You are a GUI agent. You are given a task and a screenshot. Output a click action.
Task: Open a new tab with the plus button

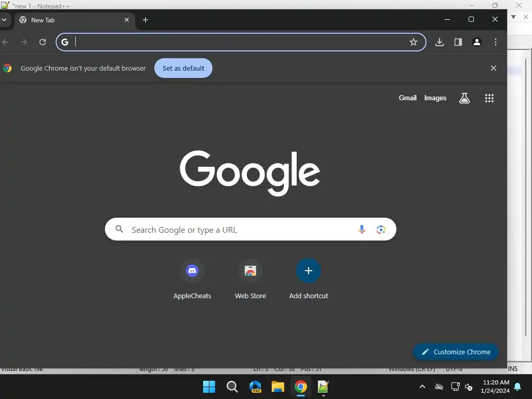tap(145, 20)
